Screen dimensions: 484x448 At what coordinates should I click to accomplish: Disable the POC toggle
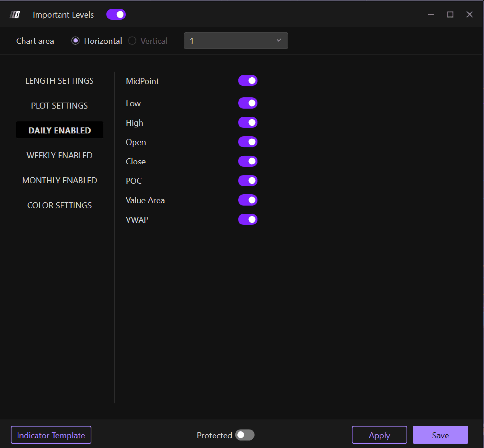247,181
